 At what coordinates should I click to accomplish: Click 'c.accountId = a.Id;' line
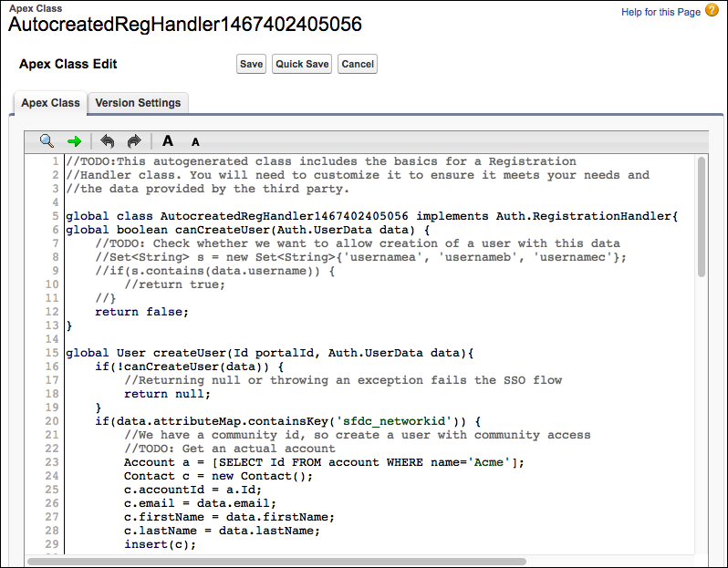[x=192, y=490]
